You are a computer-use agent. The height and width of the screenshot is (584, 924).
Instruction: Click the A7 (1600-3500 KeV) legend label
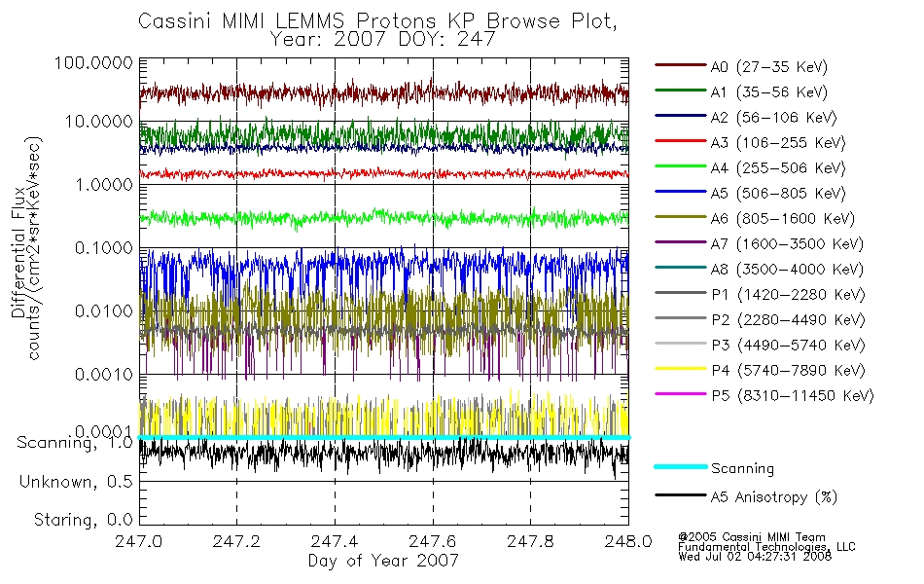point(787,244)
